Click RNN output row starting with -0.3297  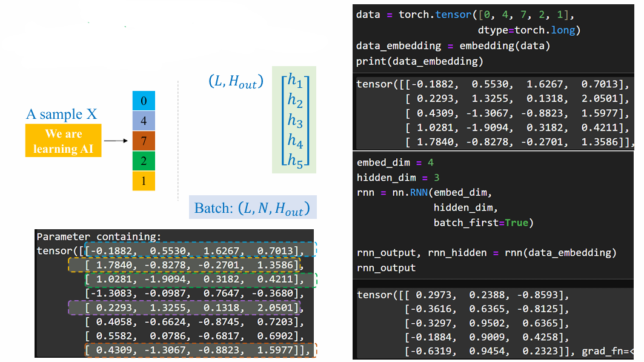[x=487, y=323]
